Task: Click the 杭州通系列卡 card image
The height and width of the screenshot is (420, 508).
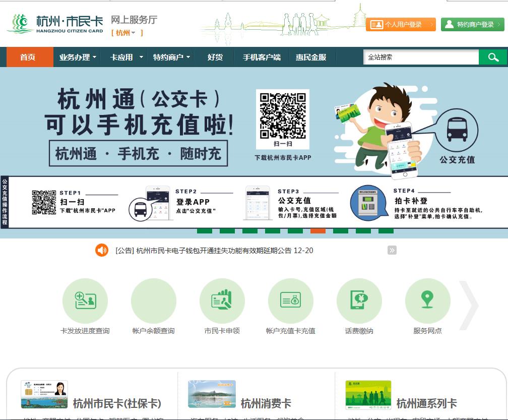Action: click(x=368, y=395)
